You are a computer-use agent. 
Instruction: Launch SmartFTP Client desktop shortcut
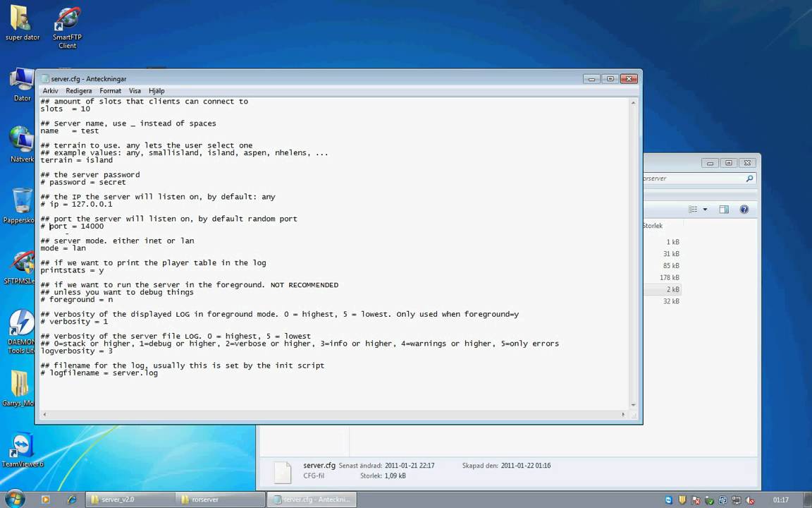pyautogui.click(x=68, y=27)
